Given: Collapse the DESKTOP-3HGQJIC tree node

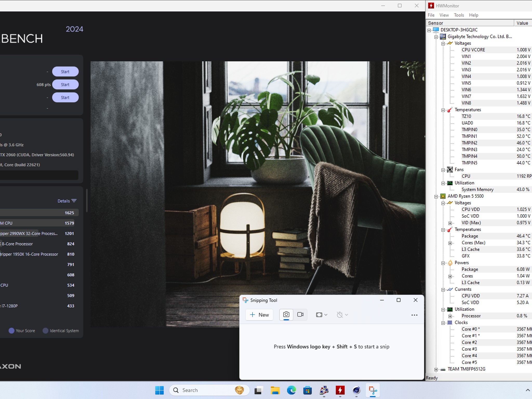Looking at the screenshot, I should coord(429,30).
